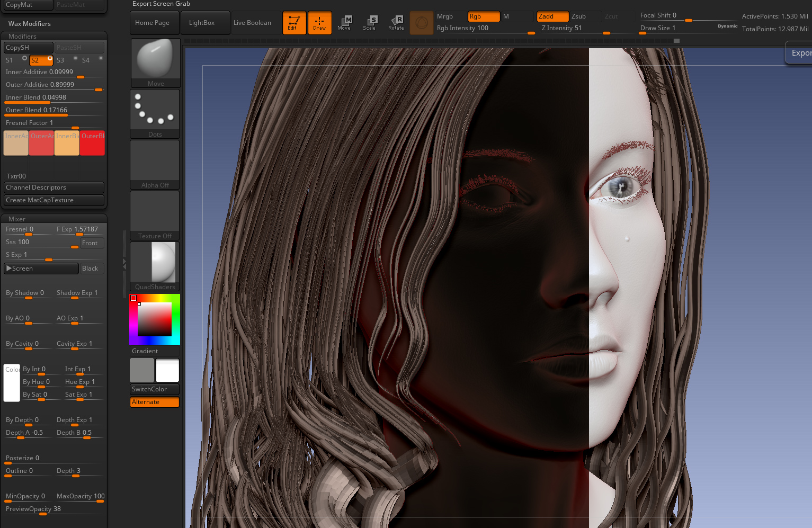812x528 pixels.
Task: Select the Rotate transform icon
Action: point(396,23)
